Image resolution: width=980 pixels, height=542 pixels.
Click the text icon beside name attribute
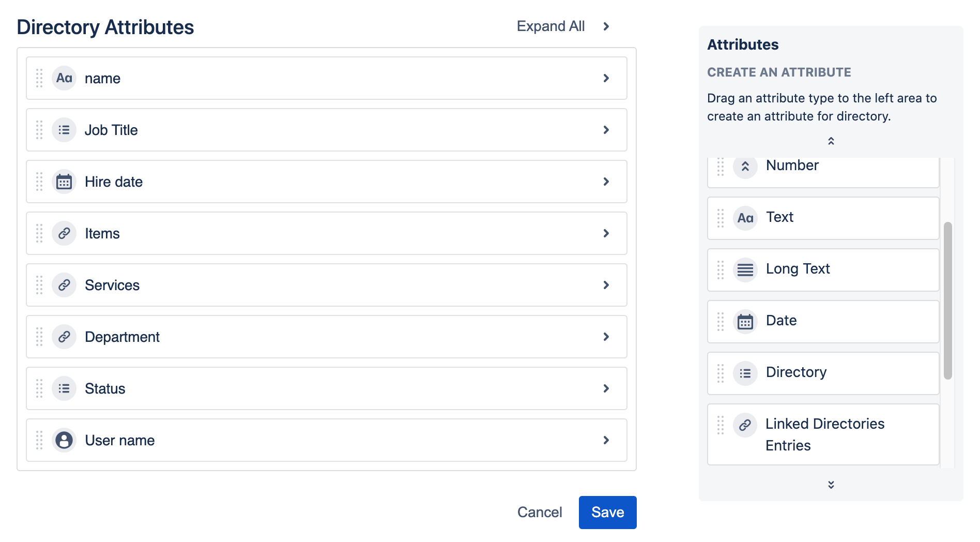coord(64,78)
